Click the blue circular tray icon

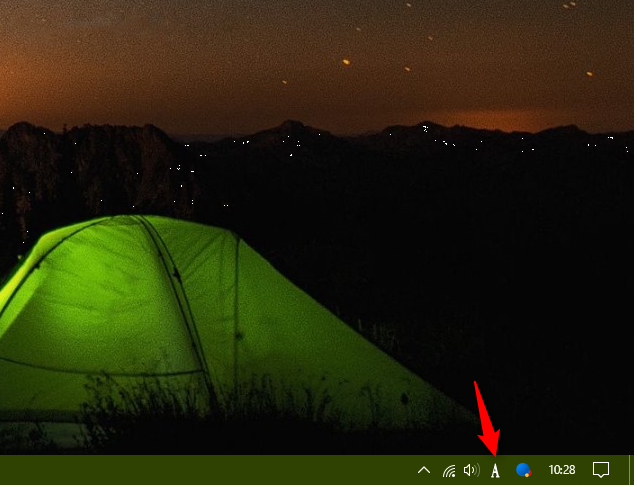(524, 470)
